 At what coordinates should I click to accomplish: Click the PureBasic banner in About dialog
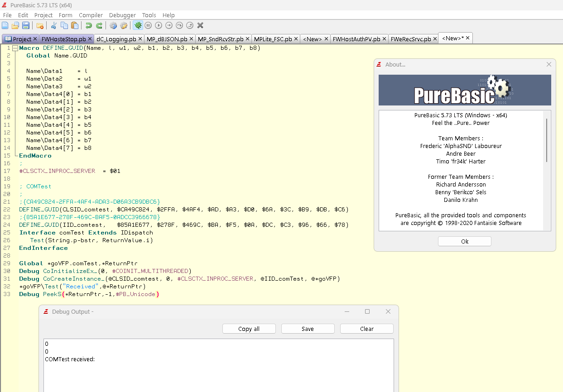point(465,90)
